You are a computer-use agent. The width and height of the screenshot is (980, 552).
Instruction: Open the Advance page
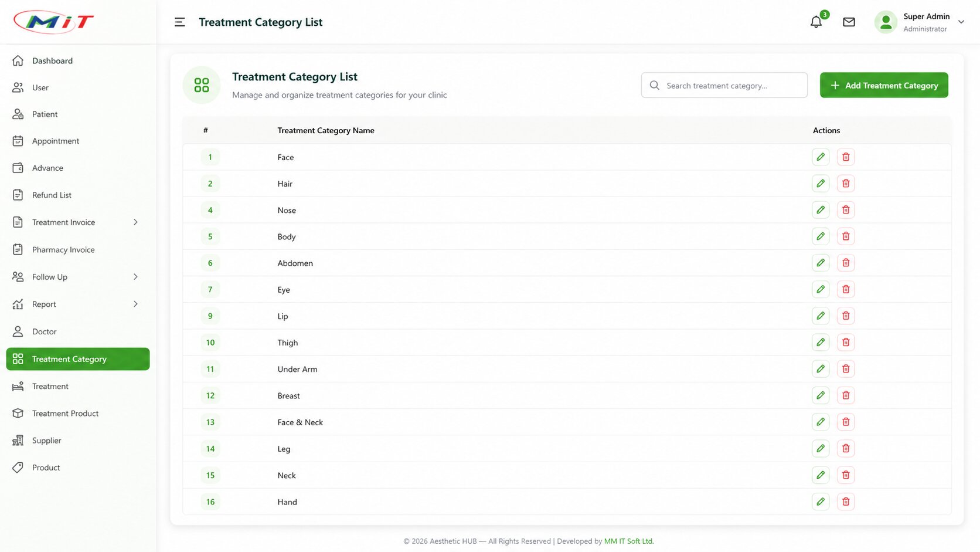(78, 168)
